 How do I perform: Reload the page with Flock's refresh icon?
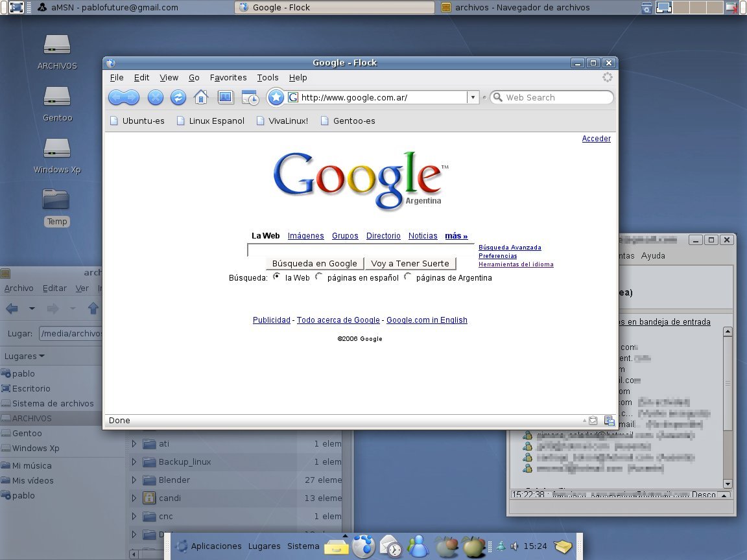pyautogui.click(x=178, y=98)
